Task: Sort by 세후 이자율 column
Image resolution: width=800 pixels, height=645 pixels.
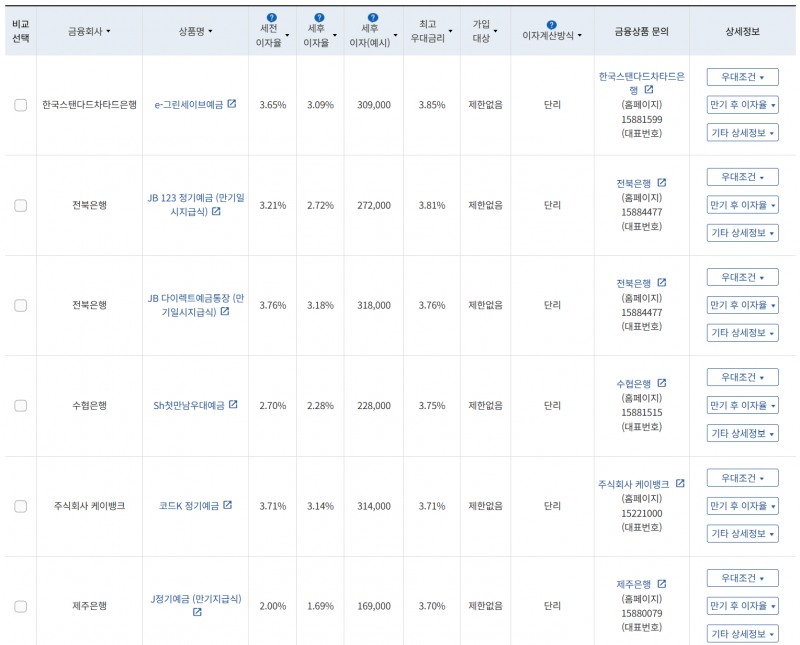Action: click(x=320, y=36)
